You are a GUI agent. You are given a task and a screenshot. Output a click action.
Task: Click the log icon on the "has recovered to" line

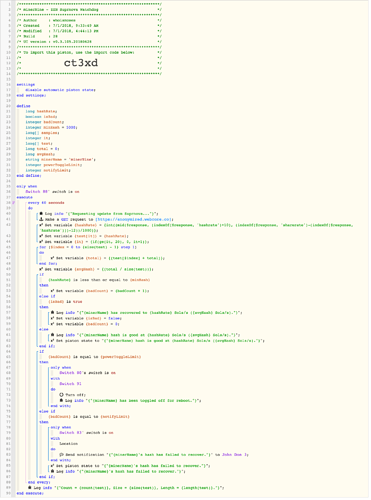click(52, 313)
